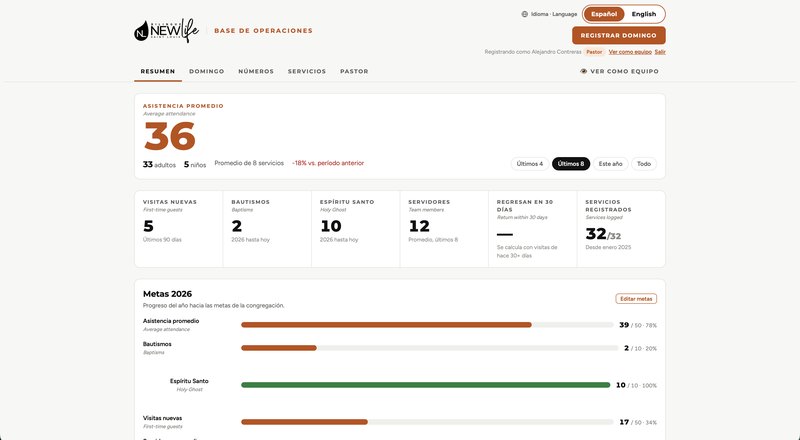
Task: Click the Regresan en 30 días card
Action: click(x=533, y=229)
